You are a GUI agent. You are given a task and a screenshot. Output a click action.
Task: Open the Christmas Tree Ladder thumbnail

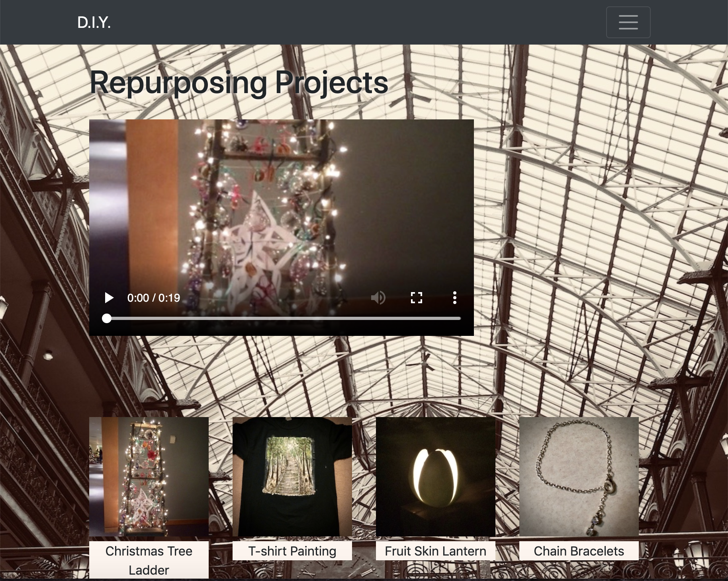[149, 477]
